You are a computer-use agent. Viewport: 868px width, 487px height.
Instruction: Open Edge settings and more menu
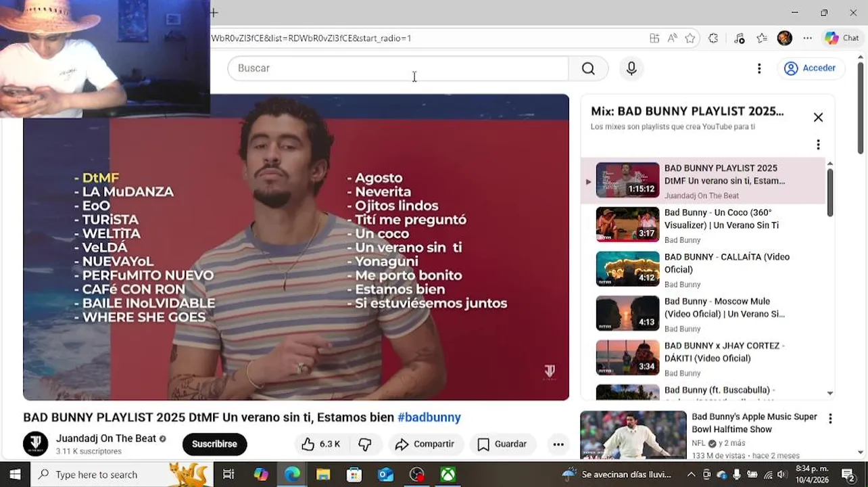point(808,39)
